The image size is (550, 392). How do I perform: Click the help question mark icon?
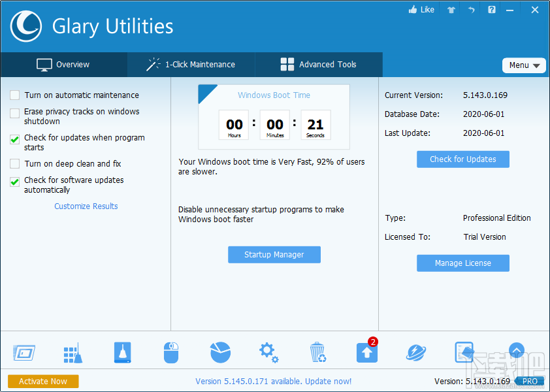click(x=491, y=9)
